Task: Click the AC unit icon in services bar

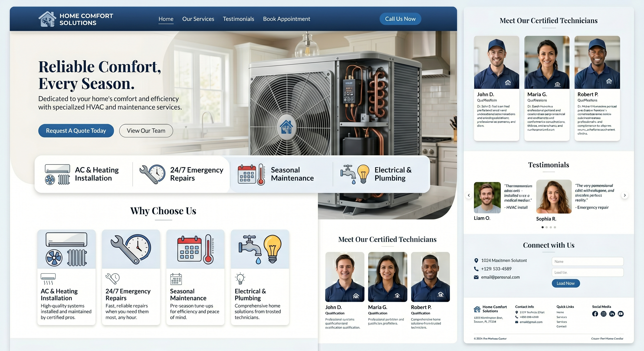Action: click(57, 174)
